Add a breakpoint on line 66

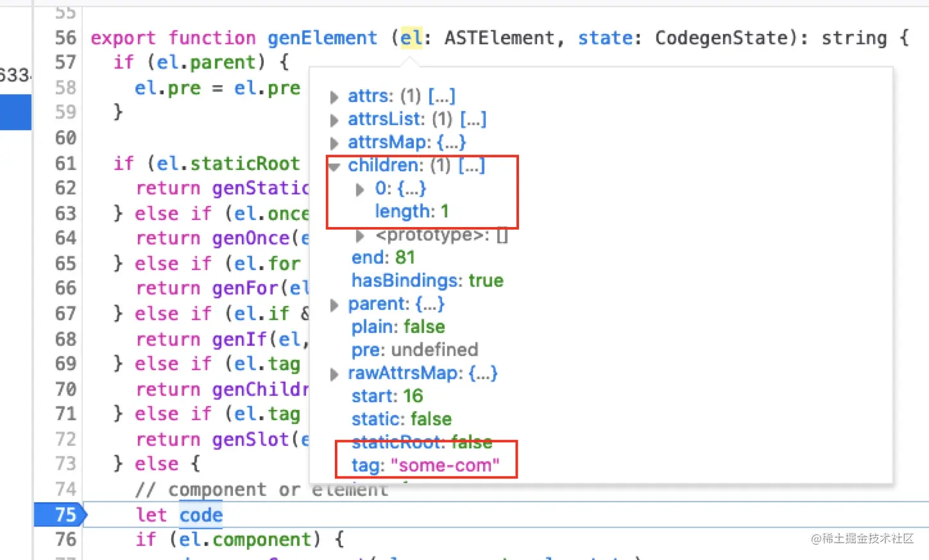click(65, 288)
